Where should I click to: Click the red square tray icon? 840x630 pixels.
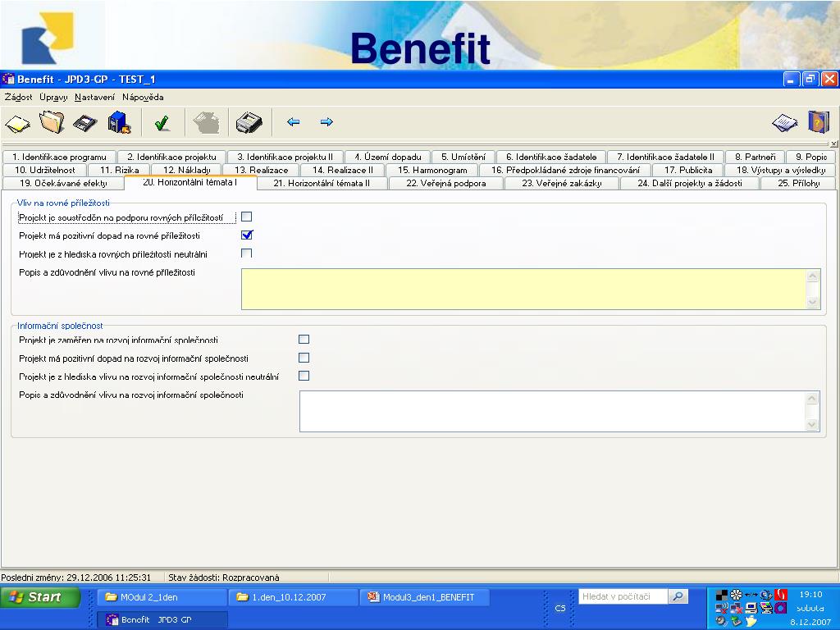pyautogui.click(x=781, y=595)
